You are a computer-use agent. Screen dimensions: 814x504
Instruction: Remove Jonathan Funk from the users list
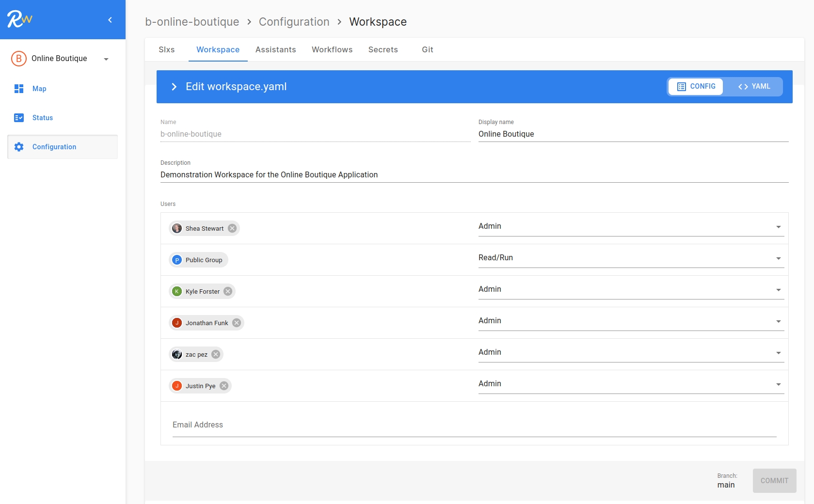(236, 323)
